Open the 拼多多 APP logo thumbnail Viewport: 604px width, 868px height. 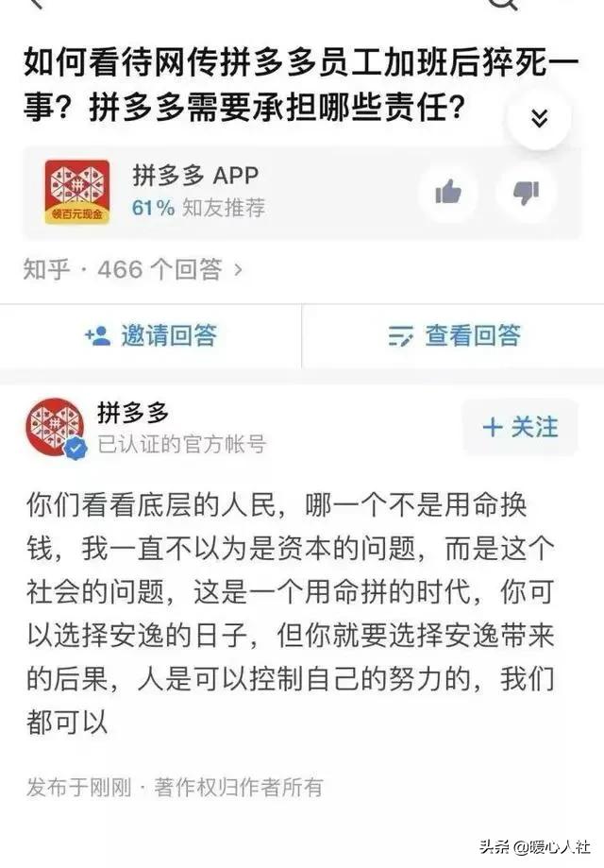tap(76, 192)
